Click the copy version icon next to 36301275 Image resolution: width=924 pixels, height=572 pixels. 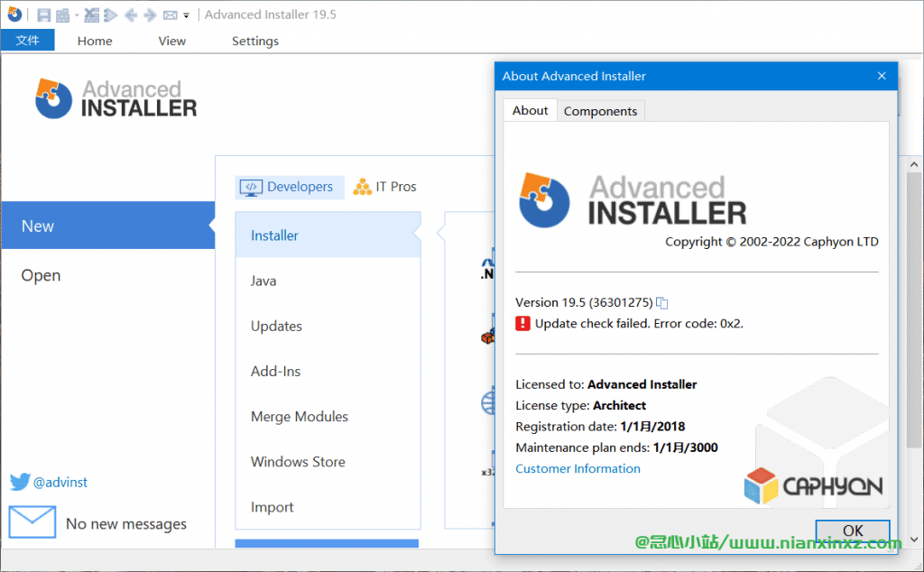661,303
